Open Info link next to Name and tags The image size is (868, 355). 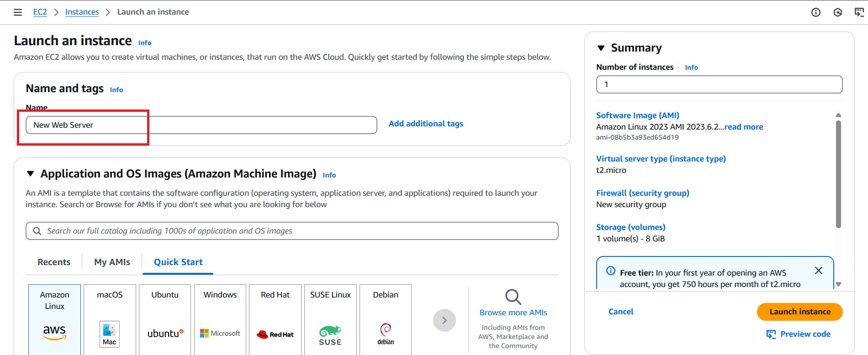coord(116,90)
